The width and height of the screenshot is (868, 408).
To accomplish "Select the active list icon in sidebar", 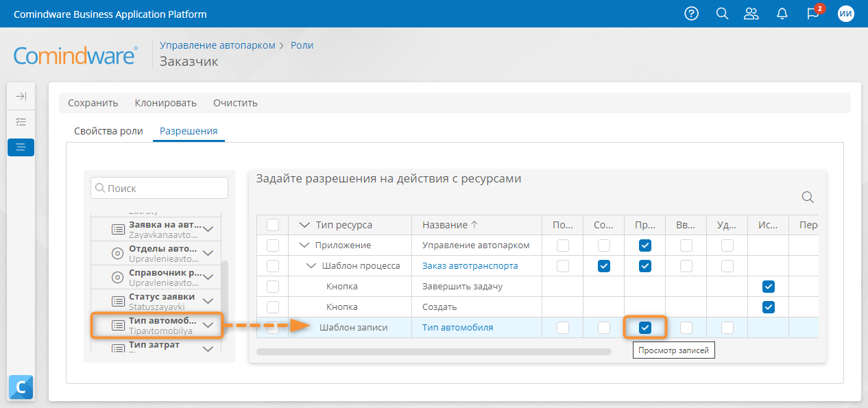I will coord(21,147).
